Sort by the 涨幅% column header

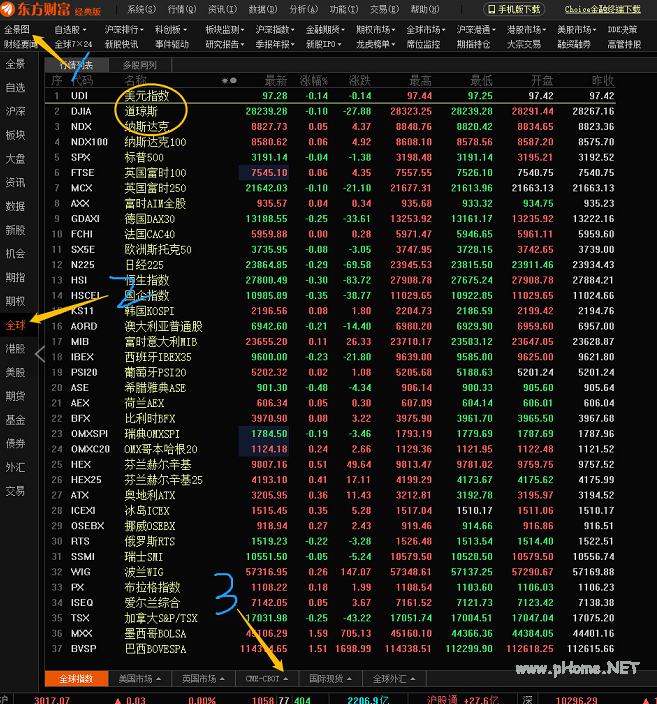pos(314,81)
